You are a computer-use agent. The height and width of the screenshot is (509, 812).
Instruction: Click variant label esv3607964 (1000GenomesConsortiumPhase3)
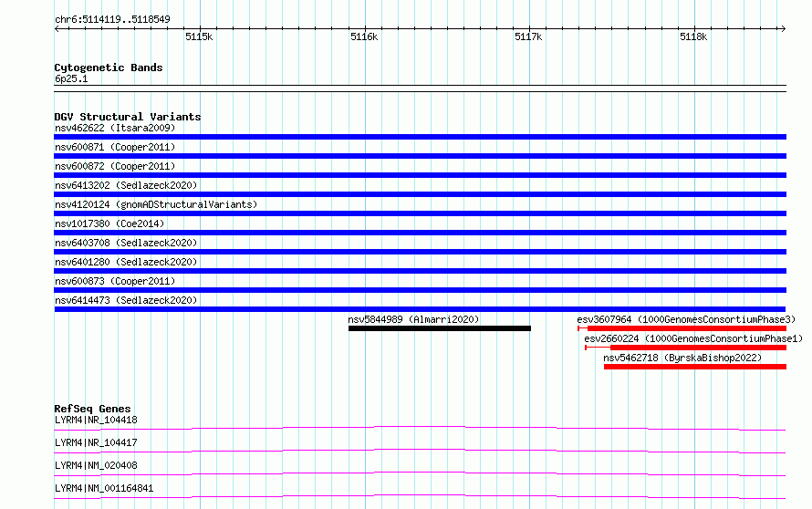(x=686, y=319)
